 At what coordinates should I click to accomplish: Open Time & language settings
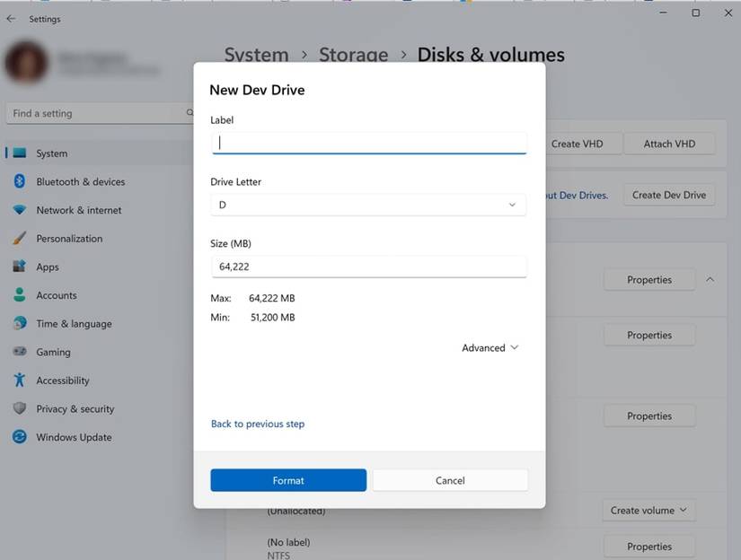[x=74, y=324]
